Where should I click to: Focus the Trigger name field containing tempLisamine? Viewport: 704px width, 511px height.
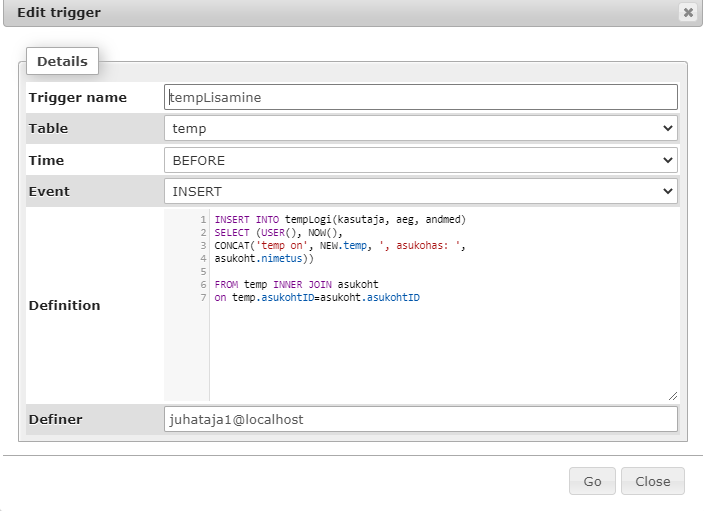coord(420,97)
